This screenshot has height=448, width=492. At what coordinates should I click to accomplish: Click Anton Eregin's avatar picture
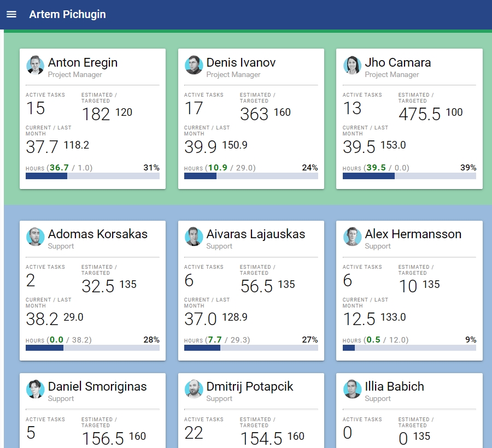click(36, 65)
